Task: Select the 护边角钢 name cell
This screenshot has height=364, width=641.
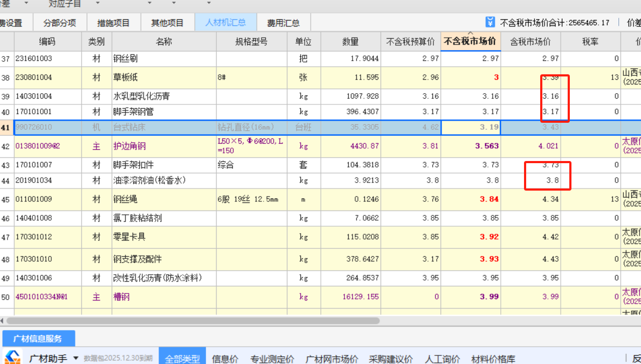Action: point(164,146)
